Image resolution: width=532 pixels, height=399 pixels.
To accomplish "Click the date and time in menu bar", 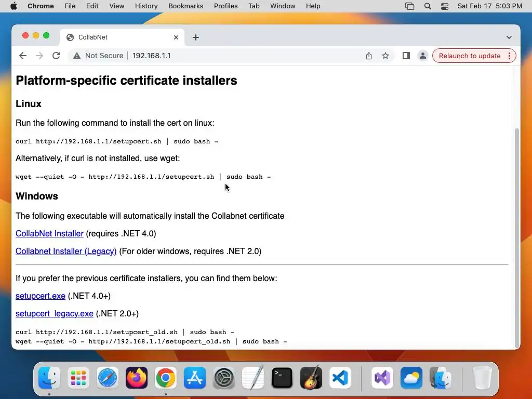I will click(x=489, y=6).
